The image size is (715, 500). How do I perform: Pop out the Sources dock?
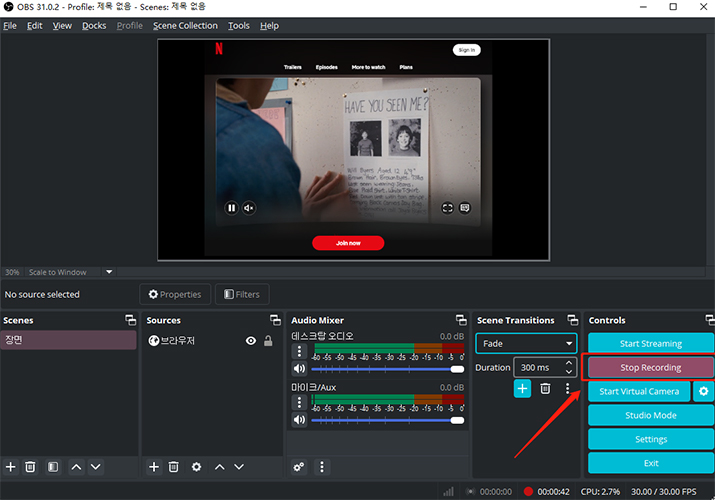(275, 320)
